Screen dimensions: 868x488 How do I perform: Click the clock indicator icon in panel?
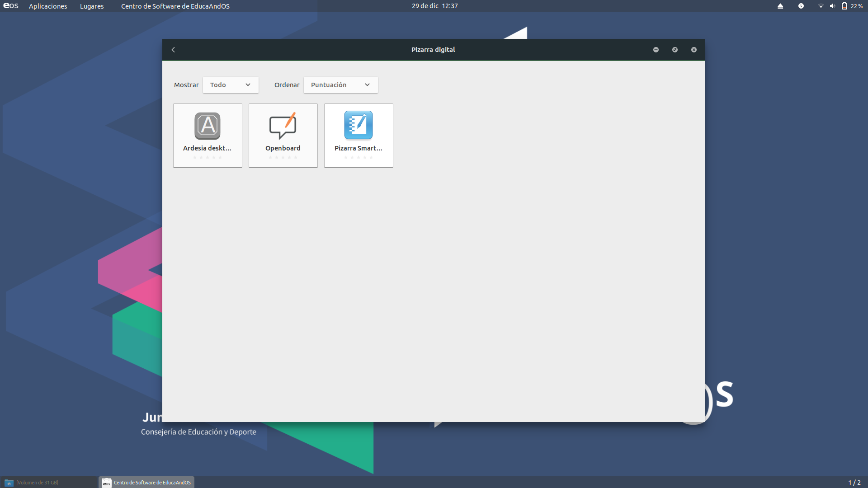(801, 6)
